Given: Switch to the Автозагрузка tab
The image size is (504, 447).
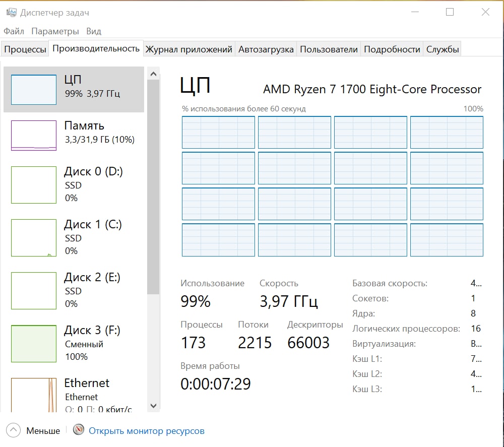Looking at the screenshot, I should (x=266, y=49).
